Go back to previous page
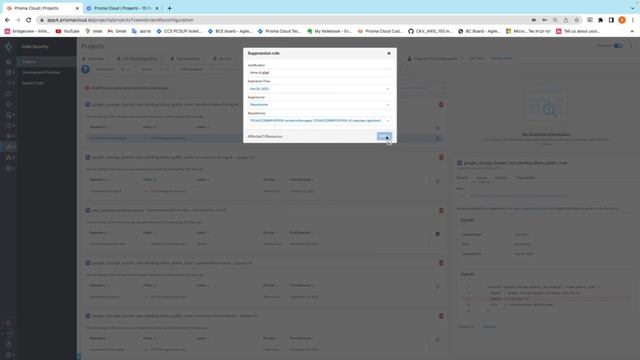The height and width of the screenshot is (360, 640). [x=7, y=20]
